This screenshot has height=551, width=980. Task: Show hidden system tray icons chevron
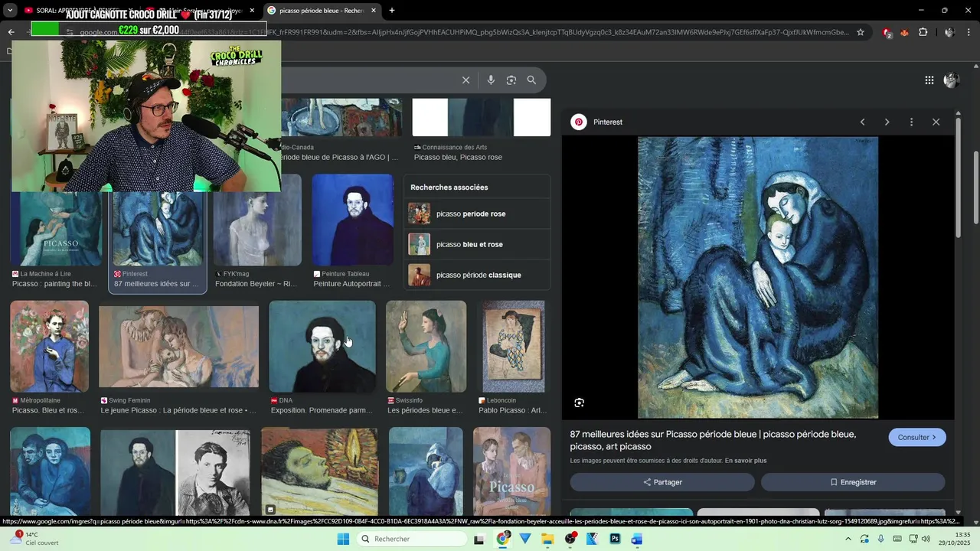848,539
